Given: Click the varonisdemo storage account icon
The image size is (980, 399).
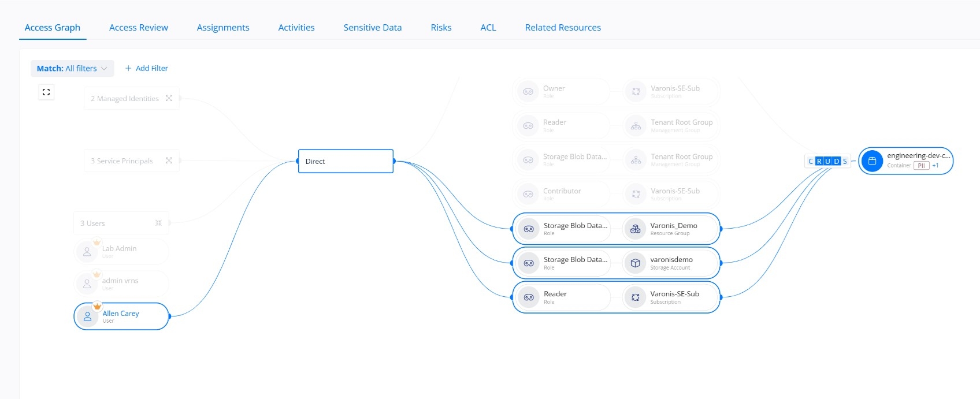Looking at the screenshot, I should click(x=635, y=263).
